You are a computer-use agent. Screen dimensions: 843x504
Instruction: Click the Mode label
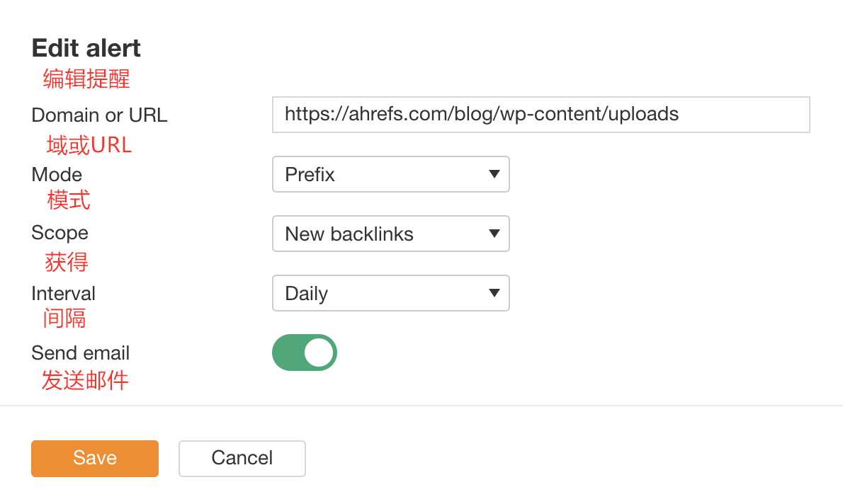57,174
